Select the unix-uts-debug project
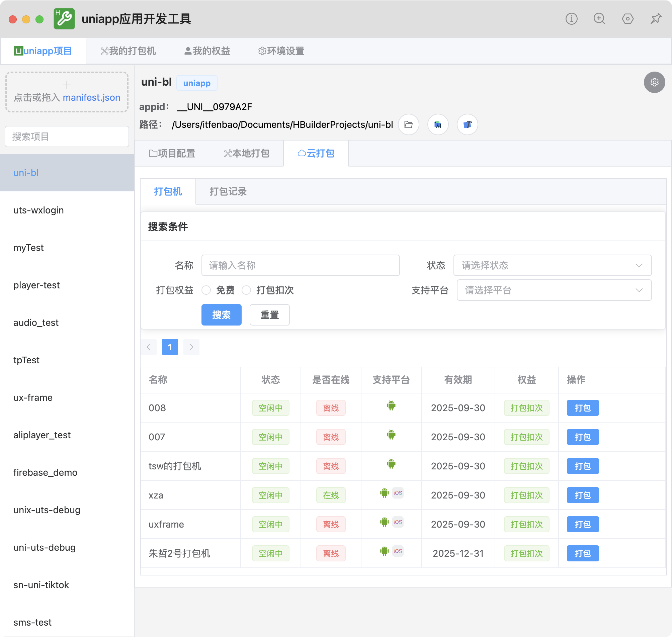This screenshot has height=637, width=672. [x=67, y=510]
